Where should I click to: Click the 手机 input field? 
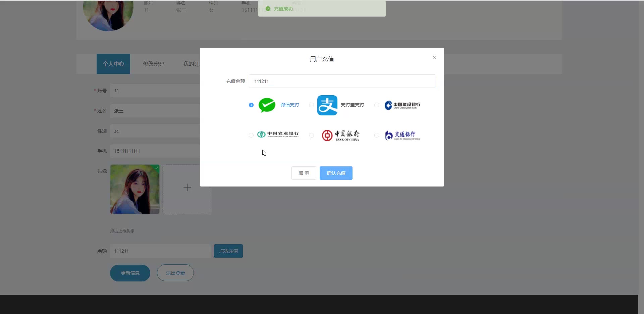click(155, 151)
